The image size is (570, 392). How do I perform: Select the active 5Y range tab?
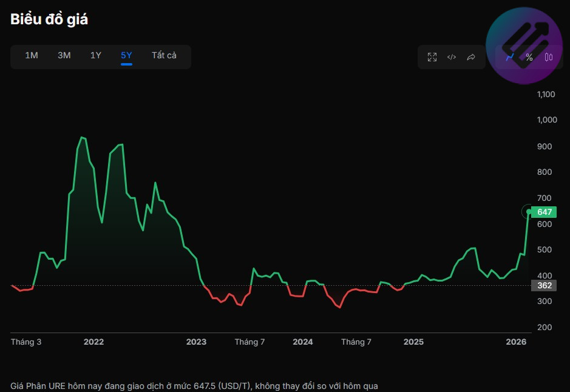pyautogui.click(x=126, y=56)
